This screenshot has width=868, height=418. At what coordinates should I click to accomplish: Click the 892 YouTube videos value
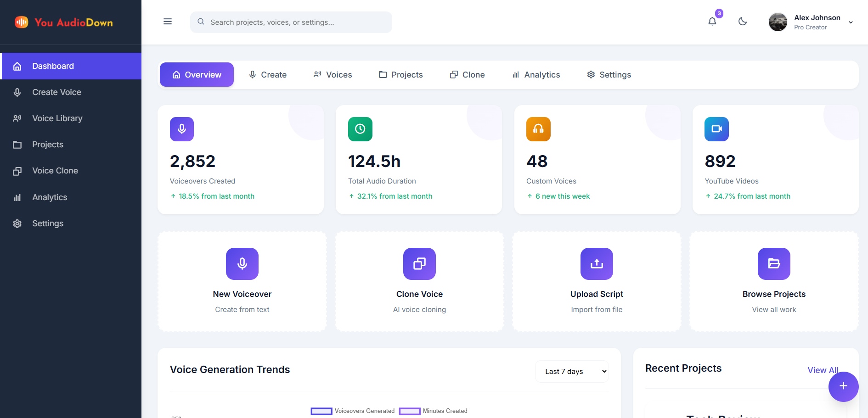pyautogui.click(x=720, y=162)
